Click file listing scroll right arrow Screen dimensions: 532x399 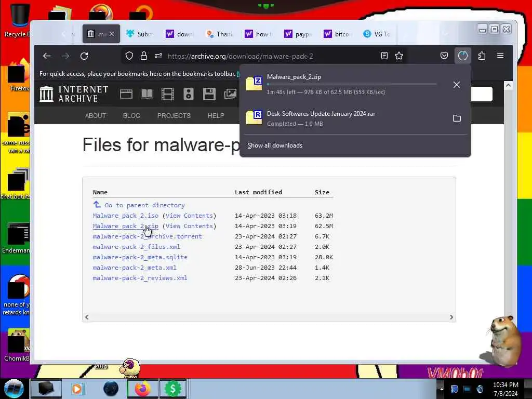tap(451, 317)
